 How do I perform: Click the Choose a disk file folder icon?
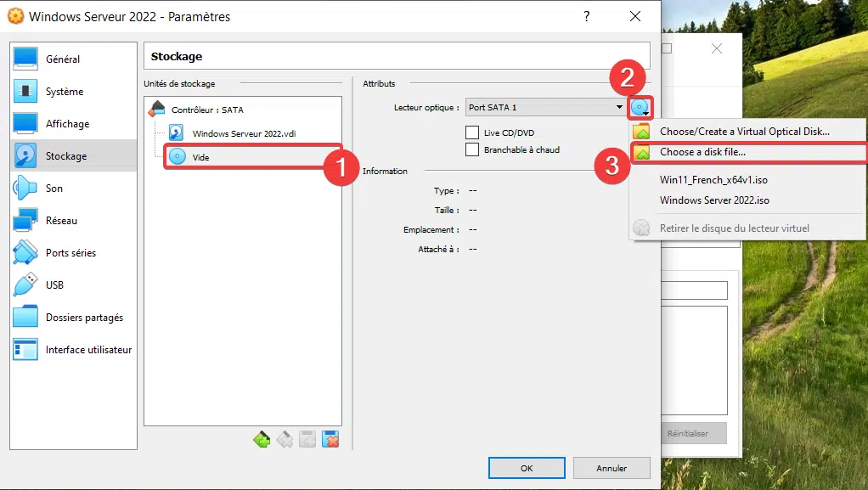coord(641,152)
